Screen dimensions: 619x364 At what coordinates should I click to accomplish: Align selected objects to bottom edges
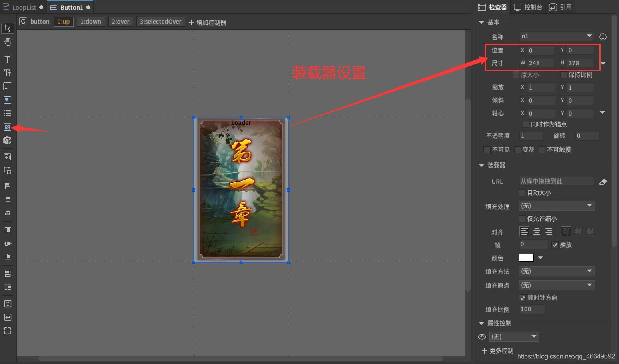(x=7, y=257)
